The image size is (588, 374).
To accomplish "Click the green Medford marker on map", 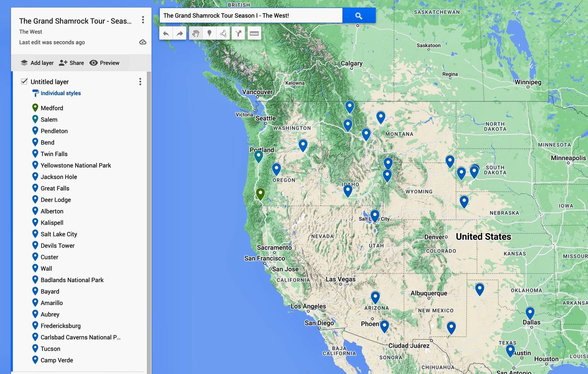I will click(260, 193).
